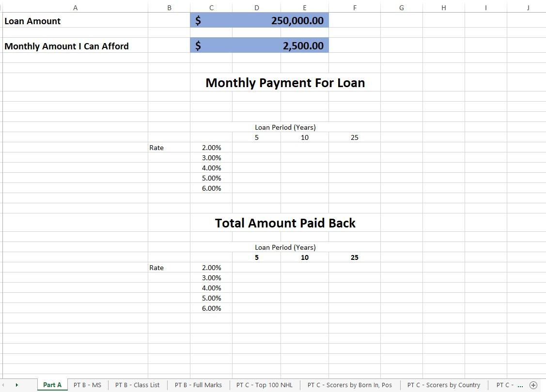Viewport: 546px width, 392px height.
Task: Open 'PT C - Scorers by Born In, Pos'
Action: tap(350, 385)
